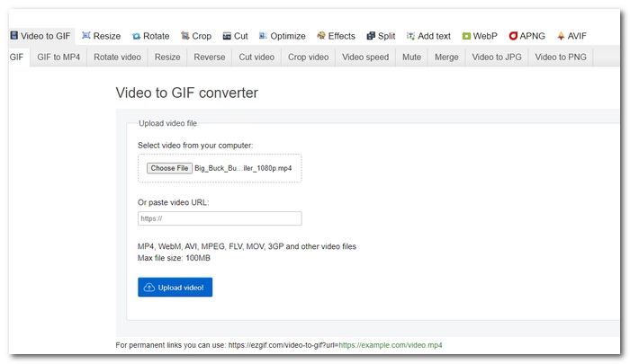Open the APNG menu label
The height and width of the screenshot is (364, 630).
pos(533,36)
